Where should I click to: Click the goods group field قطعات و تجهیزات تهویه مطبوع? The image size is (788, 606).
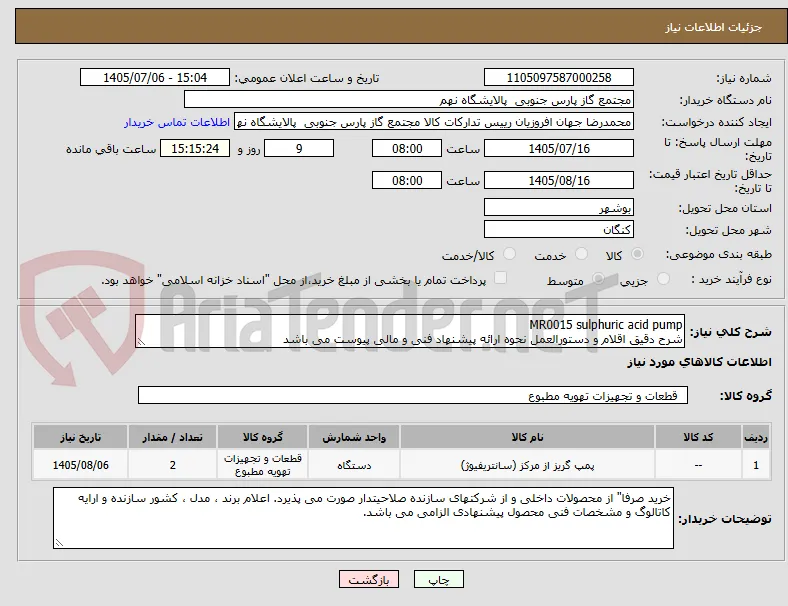[413, 395]
